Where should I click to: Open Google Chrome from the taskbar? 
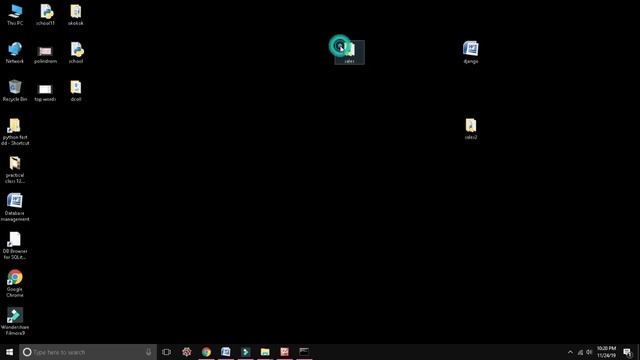[x=206, y=352]
